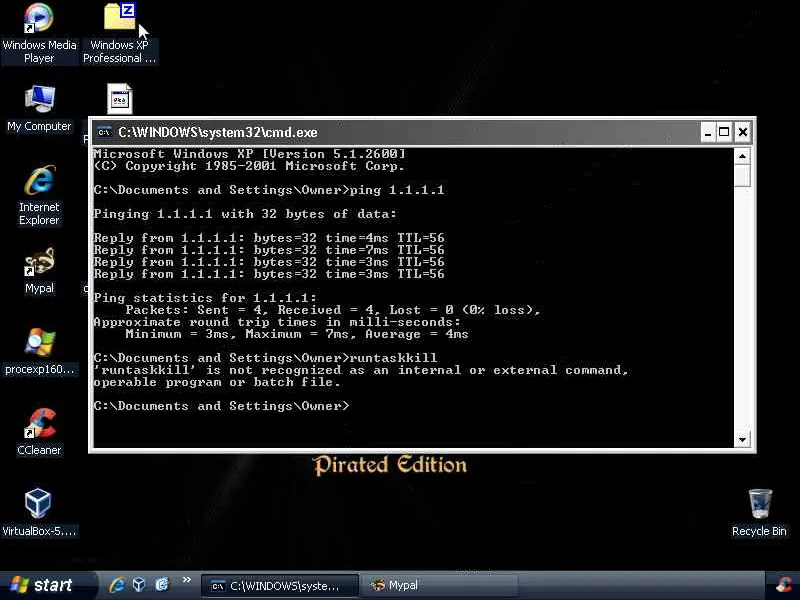Click the last empty command prompt line
Screen dimensions: 800x600
point(222,406)
